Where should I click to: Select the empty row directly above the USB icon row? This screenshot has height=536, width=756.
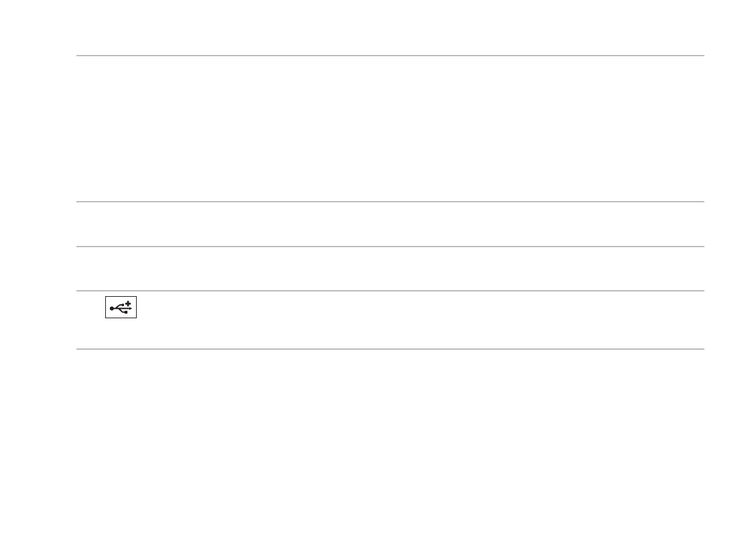tap(390, 269)
